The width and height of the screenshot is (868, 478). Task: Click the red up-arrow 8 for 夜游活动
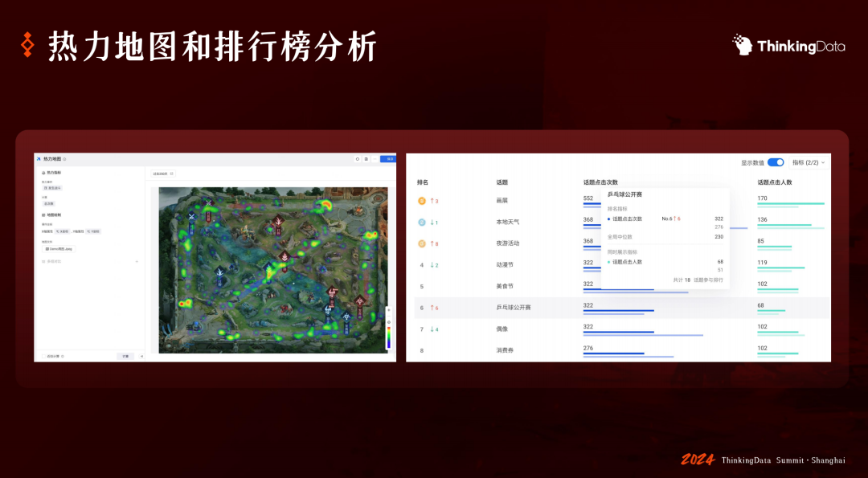click(x=435, y=244)
